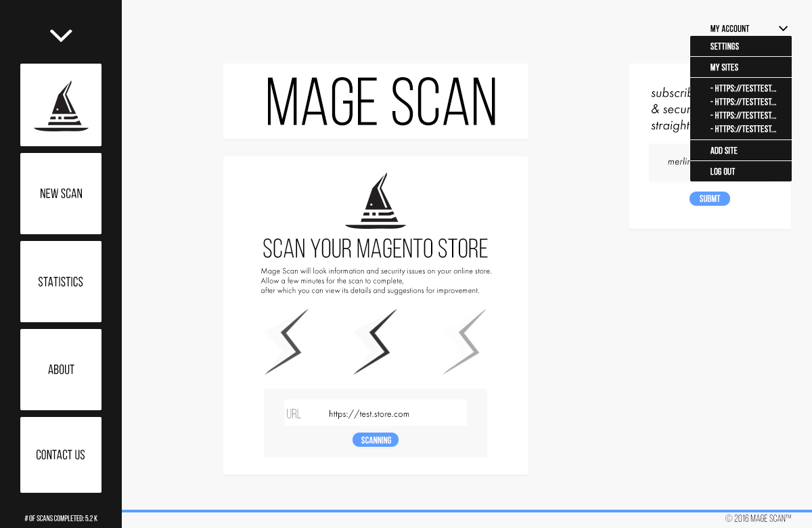Select Add Site in account menu

pos(741,150)
